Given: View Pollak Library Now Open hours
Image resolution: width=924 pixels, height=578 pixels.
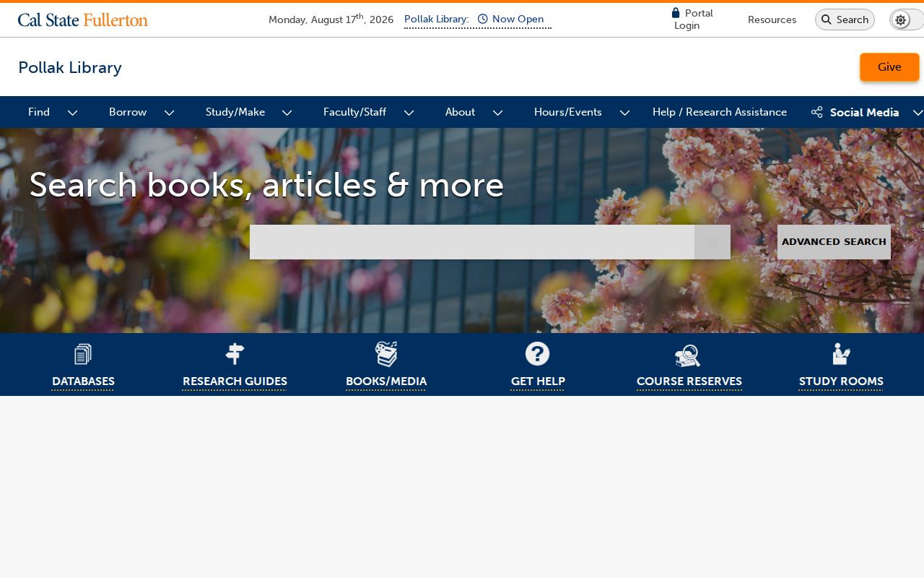Looking at the screenshot, I should (x=478, y=20).
